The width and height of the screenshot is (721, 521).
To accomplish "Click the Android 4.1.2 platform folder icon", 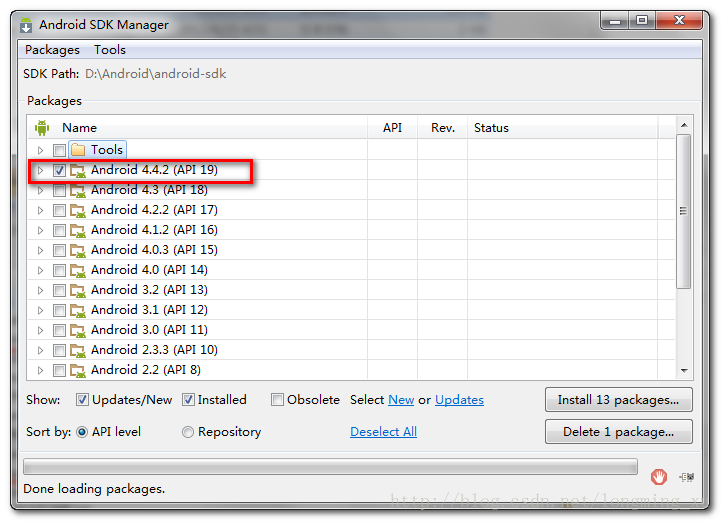I will [78, 230].
